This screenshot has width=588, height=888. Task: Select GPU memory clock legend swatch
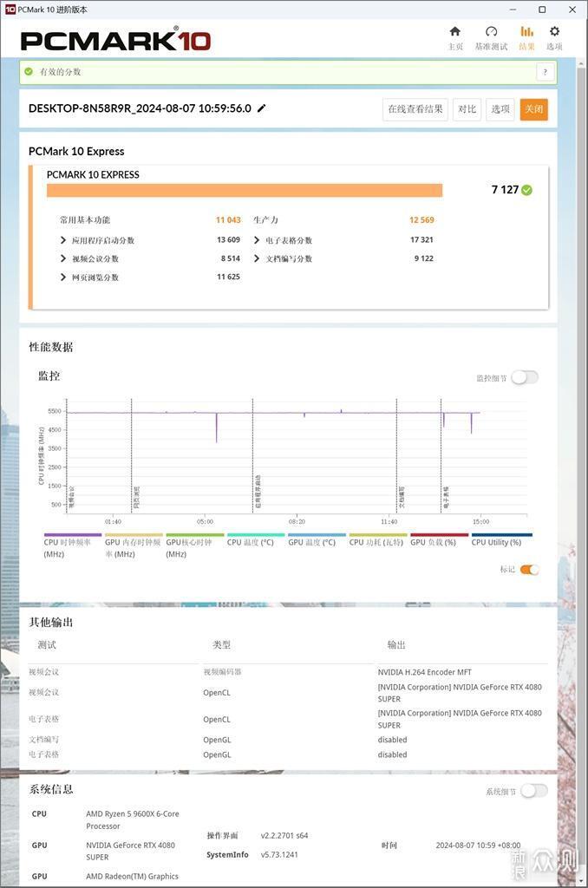click(134, 534)
